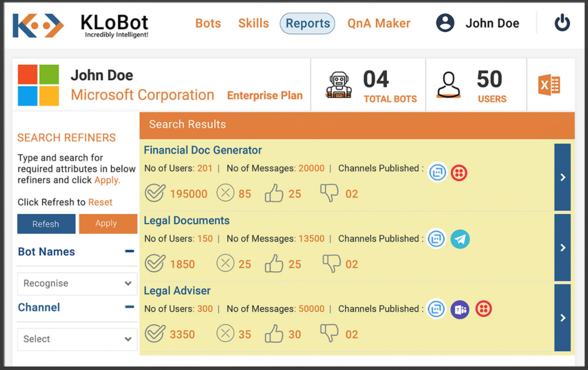The image size is (588, 370).
Task: Click thumbs-down icon in Legal Documents row
Action: pyautogui.click(x=332, y=263)
